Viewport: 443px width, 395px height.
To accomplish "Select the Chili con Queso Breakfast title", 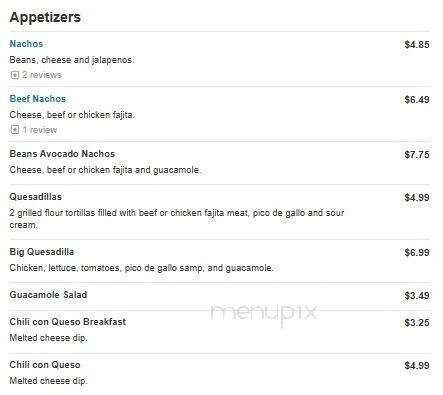I will (x=68, y=322).
